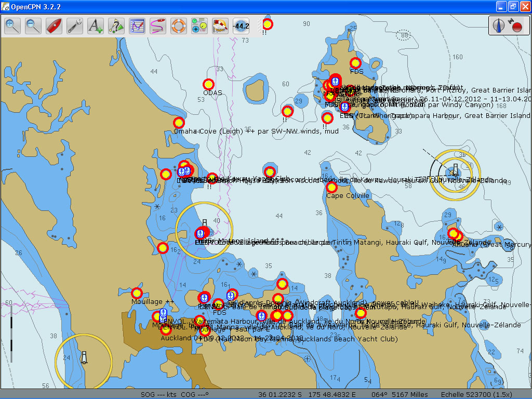Click the longitude 175 48.4832 E readout
Image resolution: width=532 pixels, height=399 pixels.
click(332, 395)
